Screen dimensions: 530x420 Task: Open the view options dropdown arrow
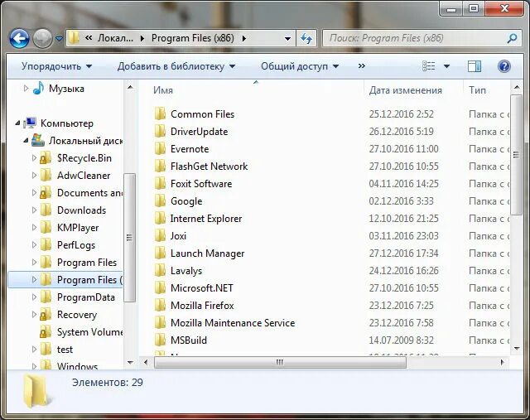coord(446,66)
